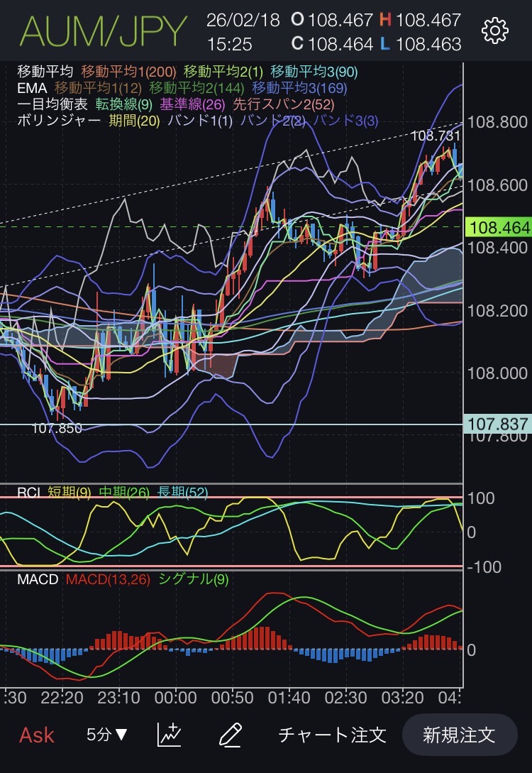Tap the バンド1(1) legend entry
This screenshot has height=773, width=532.
pyautogui.click(x=200, y=121)
